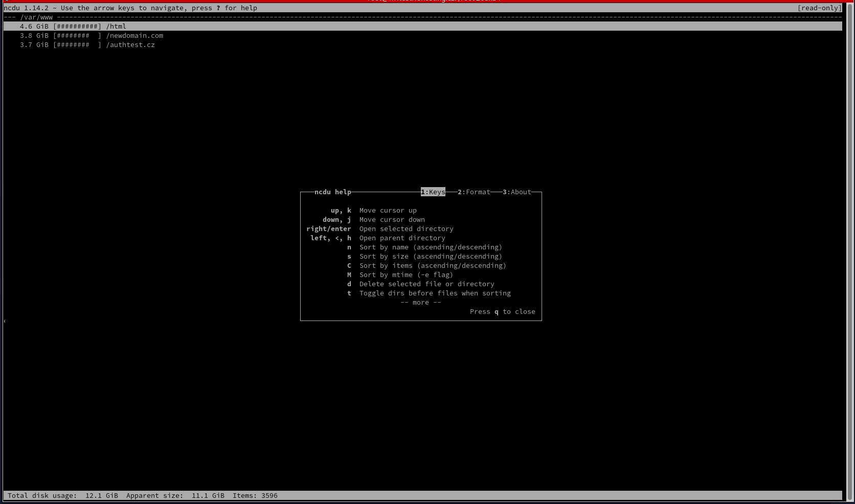Click the 'Move cursor up' help line
Viewport: 855px width, 504px height.
[x=388, y=210]
